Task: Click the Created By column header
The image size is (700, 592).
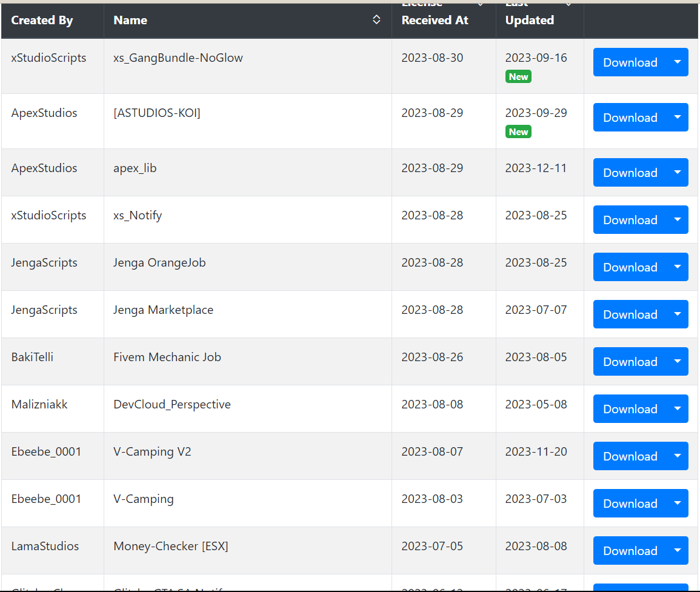Action: (x=42, y=20)
